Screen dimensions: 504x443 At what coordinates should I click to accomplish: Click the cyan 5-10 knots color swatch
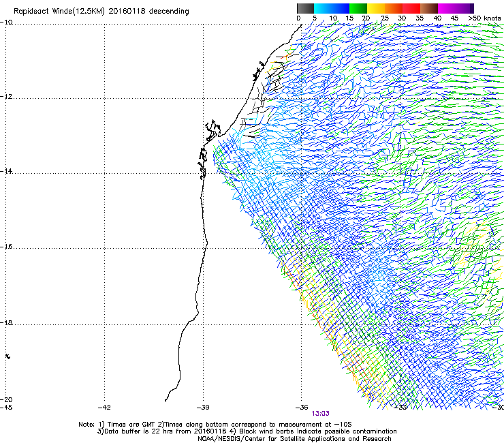(x=323, y=8)
